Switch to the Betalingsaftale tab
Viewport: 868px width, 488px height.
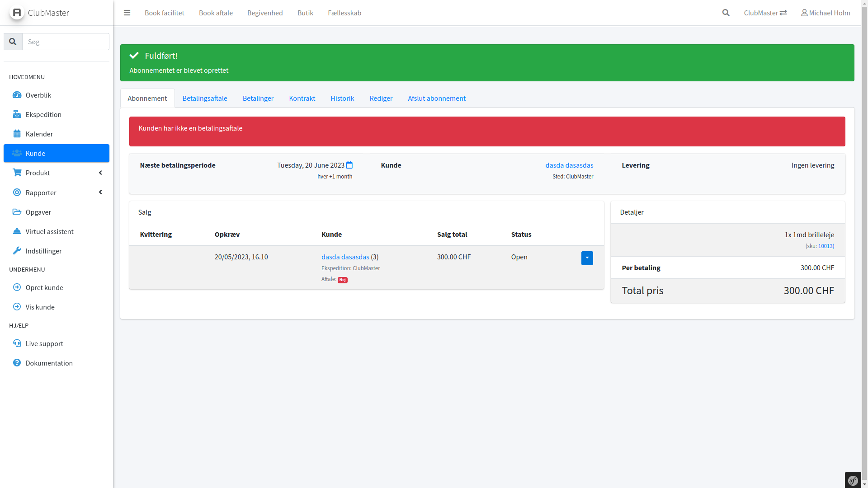[205, 98]
